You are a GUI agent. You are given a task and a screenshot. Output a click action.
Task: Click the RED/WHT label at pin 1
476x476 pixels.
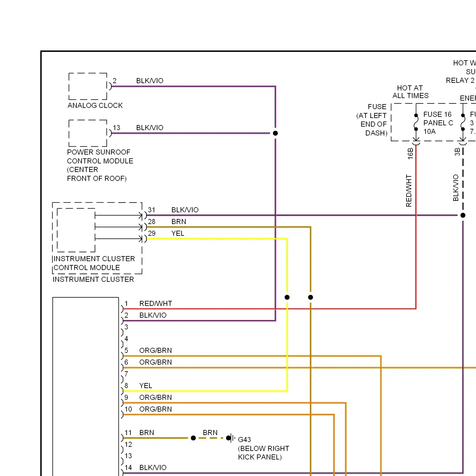(x=156, y=303)
